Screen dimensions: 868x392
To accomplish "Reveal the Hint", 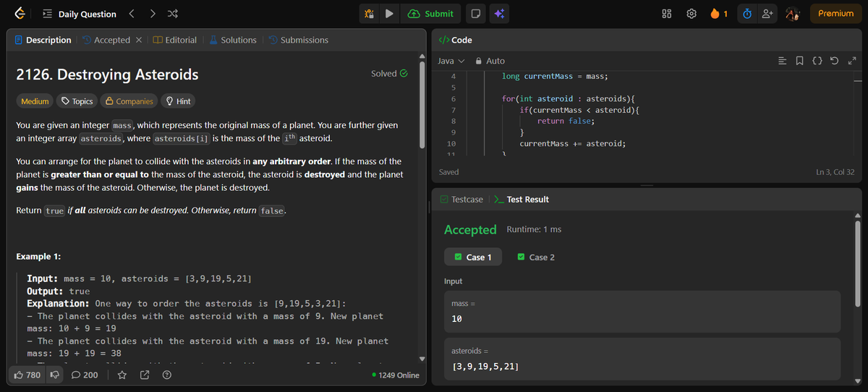I will pyautogui.click(x=178, y=101).
